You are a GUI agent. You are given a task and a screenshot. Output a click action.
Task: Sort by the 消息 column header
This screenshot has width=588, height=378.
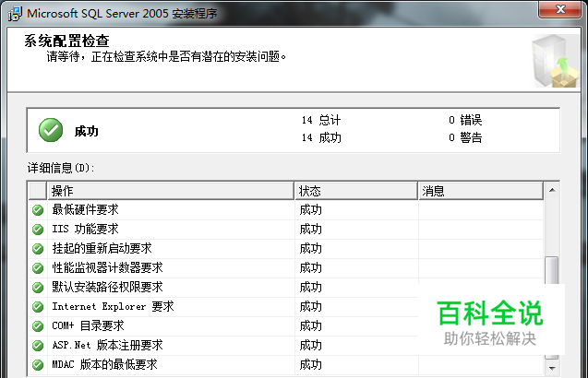[x=481, y=191]
